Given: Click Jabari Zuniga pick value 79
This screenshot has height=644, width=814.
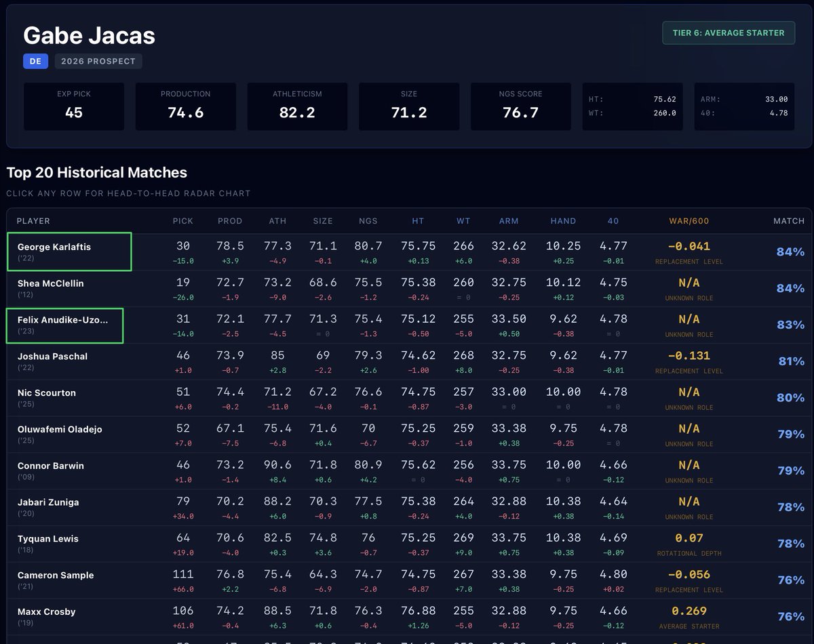Looking at the screenshot, I should (x=183, y=502).
